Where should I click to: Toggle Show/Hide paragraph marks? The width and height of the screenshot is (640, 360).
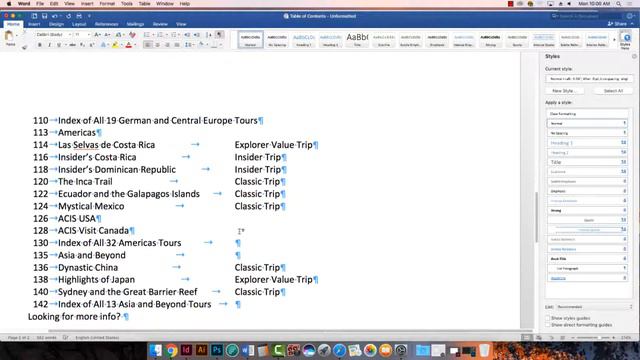pos(220,35)
